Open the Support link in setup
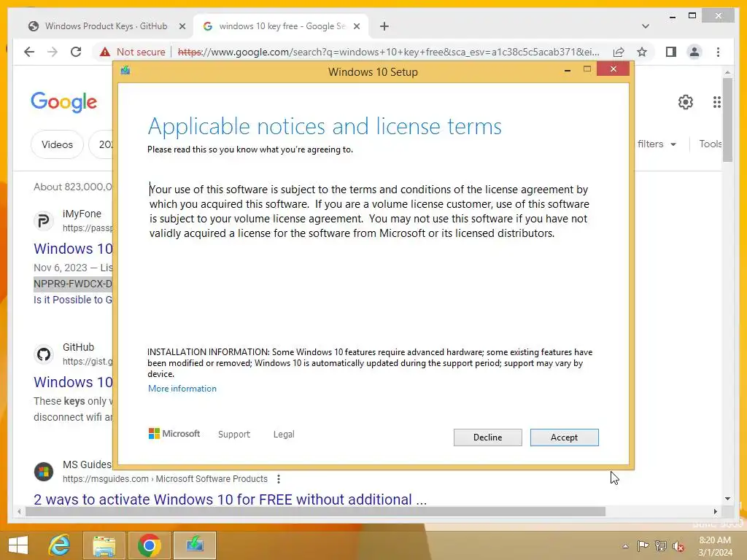The image size is (747, 560). pyautogui.click(x=234, y=435)
